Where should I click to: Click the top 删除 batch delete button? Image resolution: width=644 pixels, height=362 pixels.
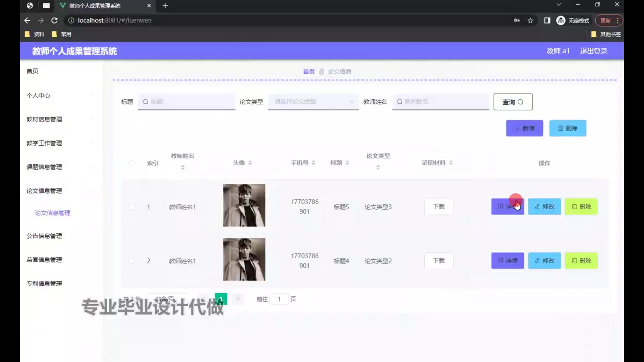[568, 128]
